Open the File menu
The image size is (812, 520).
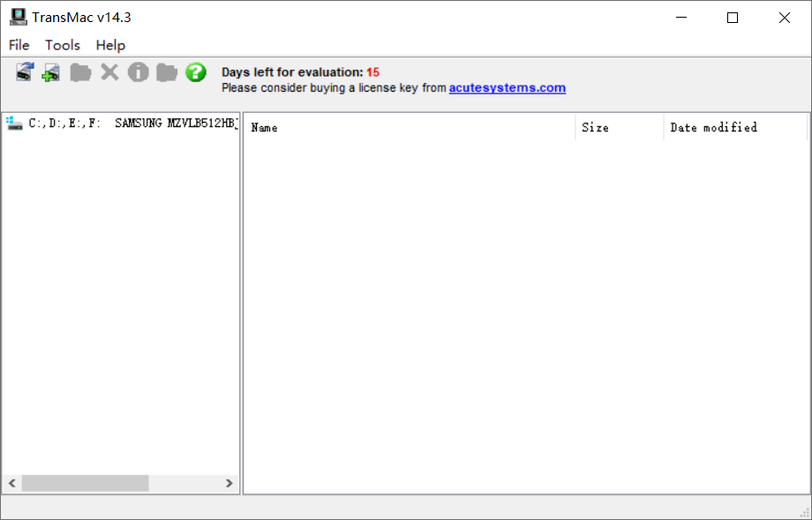19,45
